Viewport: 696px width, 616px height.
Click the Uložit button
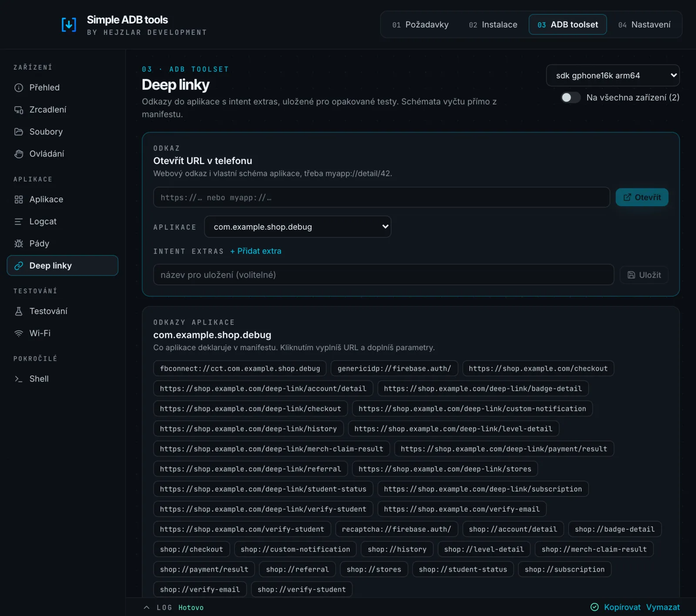tap(644, 275)
